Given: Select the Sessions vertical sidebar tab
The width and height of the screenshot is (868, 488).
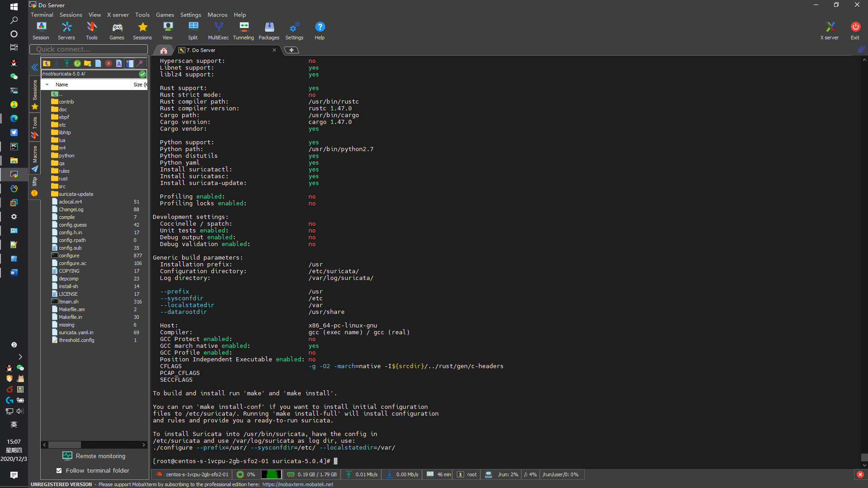Looking at the screenshot, I should click(35, 94).
